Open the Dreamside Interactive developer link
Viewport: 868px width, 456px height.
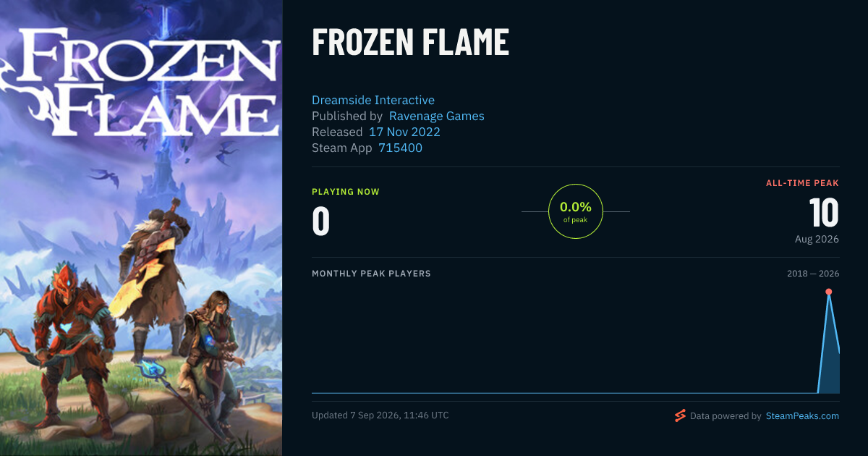(373, 100)
